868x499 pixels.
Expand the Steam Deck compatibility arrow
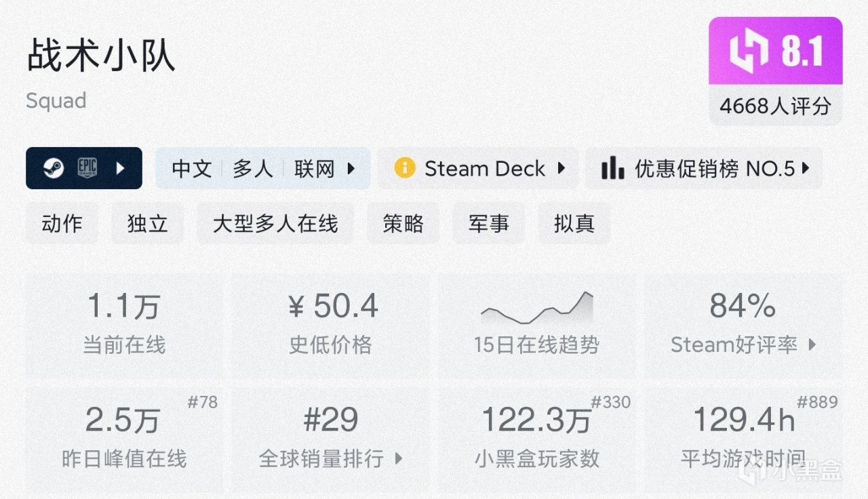point(561,168)
